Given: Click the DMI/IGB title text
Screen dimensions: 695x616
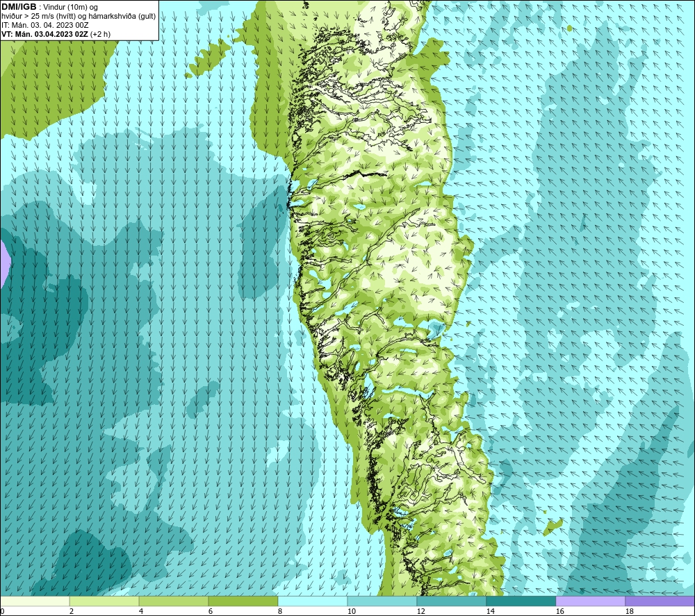Looking at the screenshot, I should click(19, 7).
